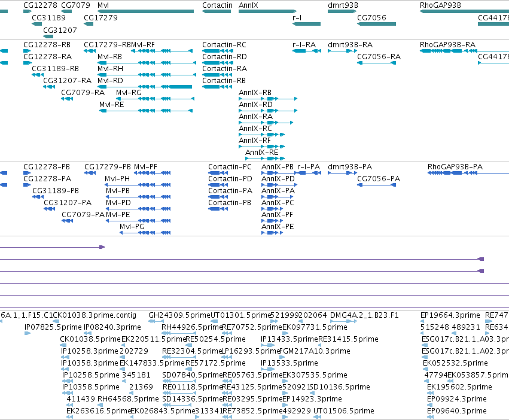Click EST label IP08240.3prime
The height and width of the screenshot is (420, 509).
112,327
